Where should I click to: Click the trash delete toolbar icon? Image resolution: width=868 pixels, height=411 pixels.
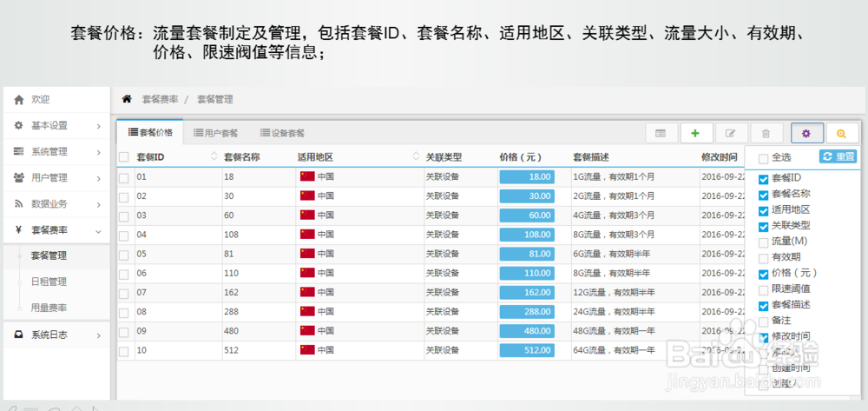tap(766, 134)
